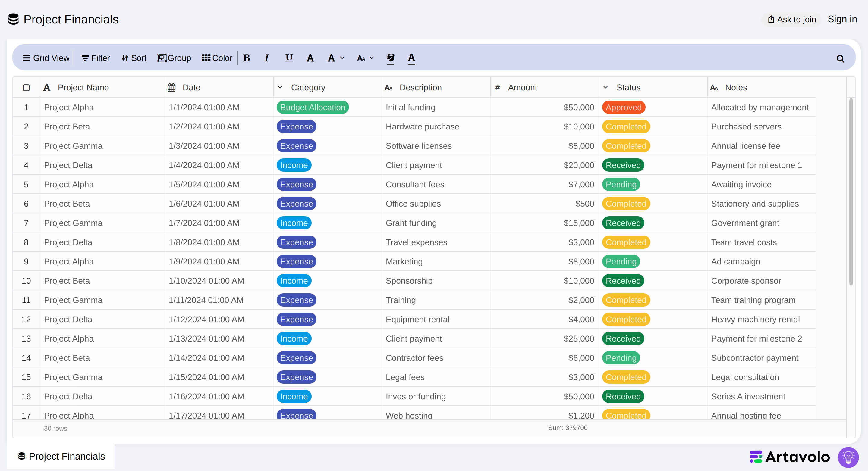Check the select-all rows checkbox
The height and width of the screenshot is (471, 868).
[26, 88]
